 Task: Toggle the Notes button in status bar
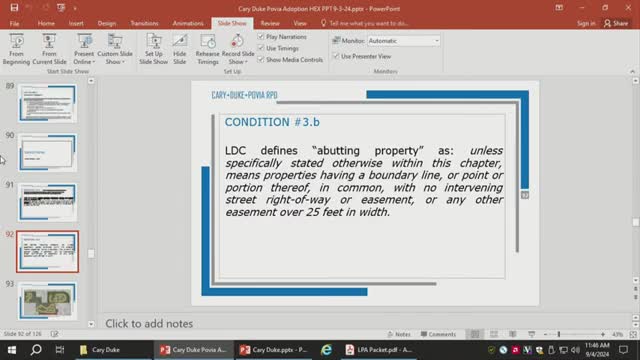pos(399,334)
